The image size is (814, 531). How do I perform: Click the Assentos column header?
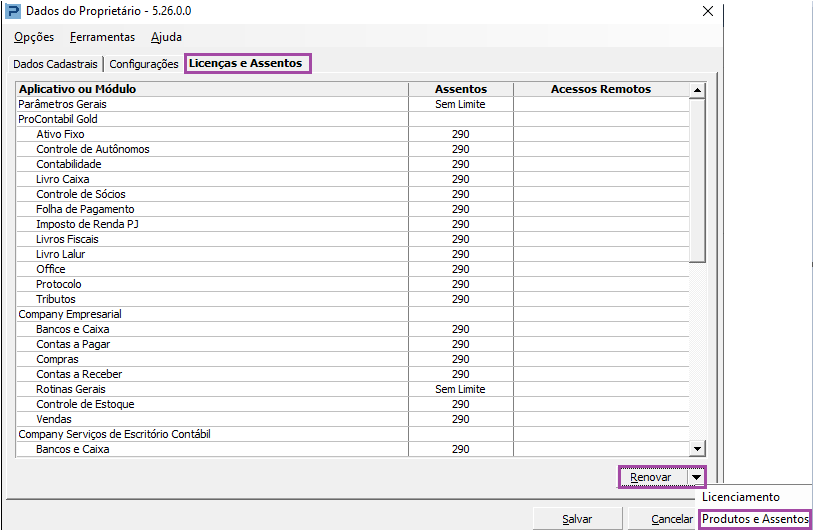pos(461,89)
